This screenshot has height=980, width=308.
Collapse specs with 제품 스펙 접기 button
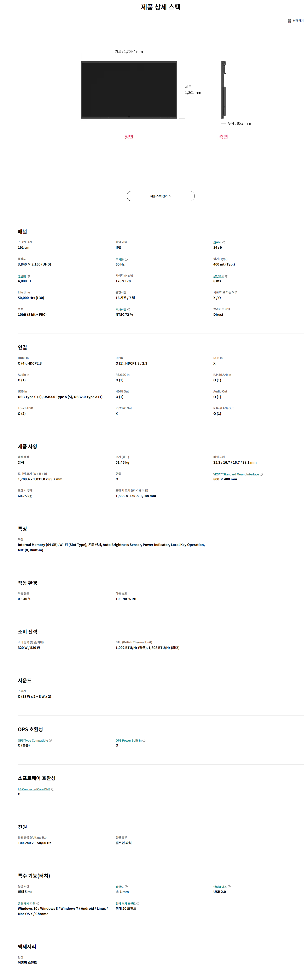pos(161,196)
